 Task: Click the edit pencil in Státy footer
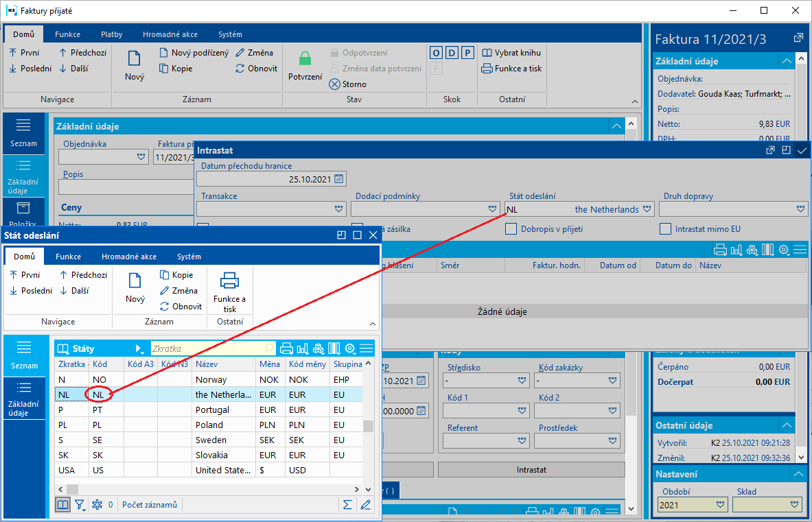(366, 505)
